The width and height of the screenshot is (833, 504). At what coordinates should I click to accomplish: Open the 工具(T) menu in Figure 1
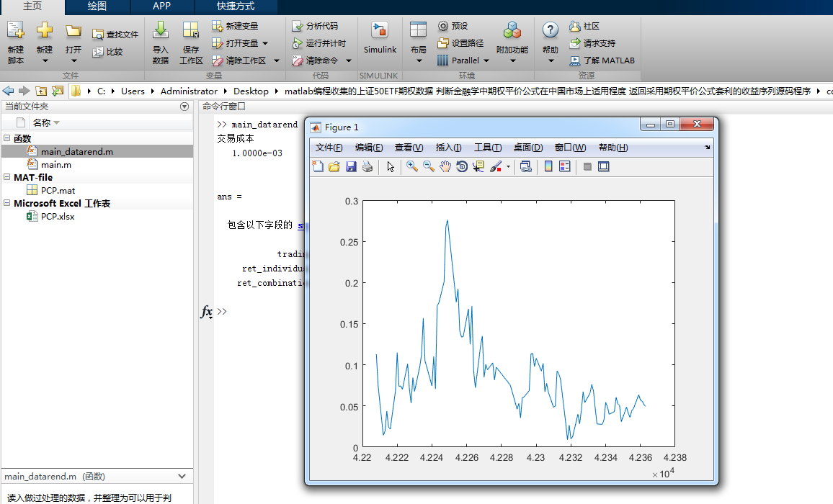click(488, 148)
